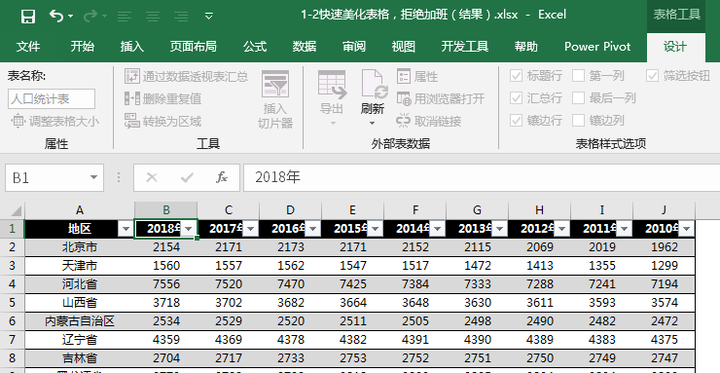Viewport: 720px width, 373px height.
Task: Click 删除重复值 button
Action: tap(163, 98)
